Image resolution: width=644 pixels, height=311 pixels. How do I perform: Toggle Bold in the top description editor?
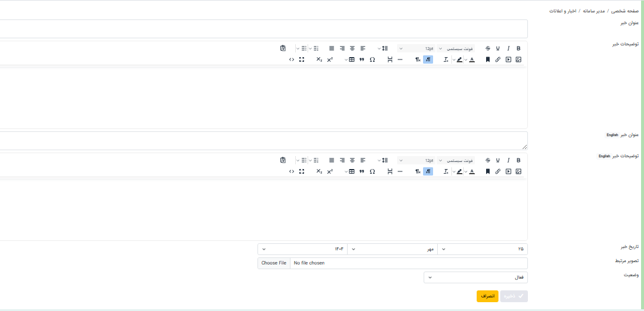(x=518, y=48)
